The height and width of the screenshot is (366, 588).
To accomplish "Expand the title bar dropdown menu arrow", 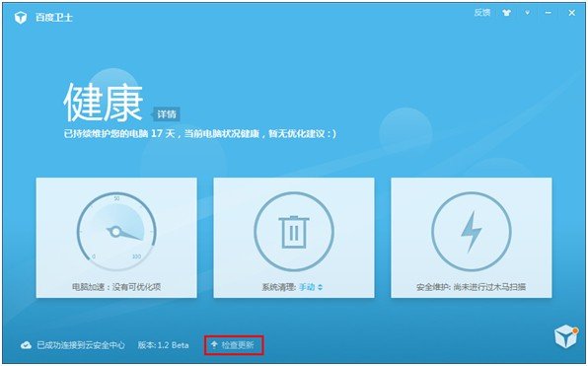I will 527,13.
